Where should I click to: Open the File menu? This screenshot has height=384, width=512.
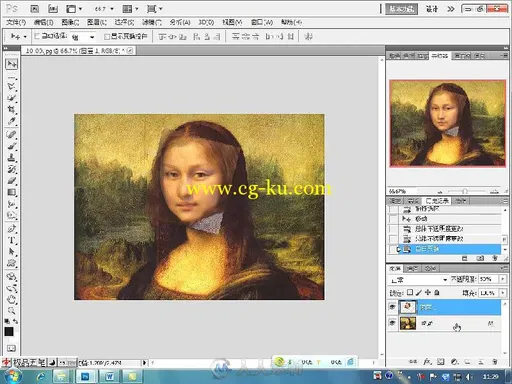(16, 23)
